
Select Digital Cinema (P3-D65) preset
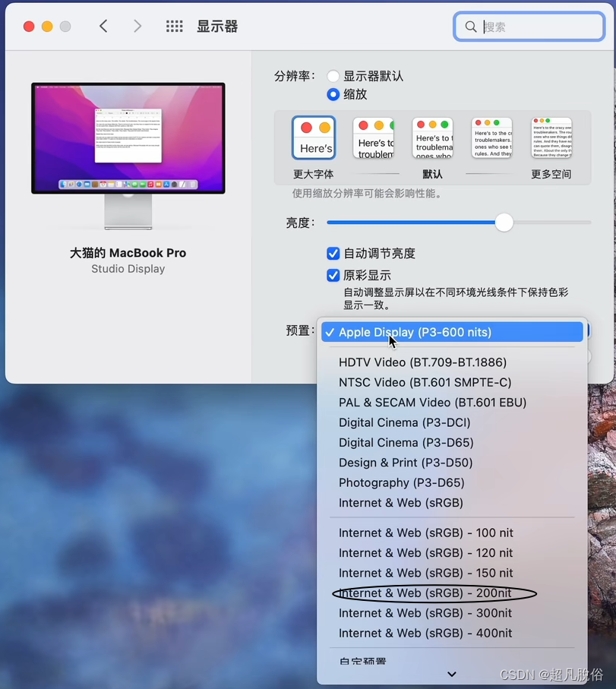pos(452,442)
